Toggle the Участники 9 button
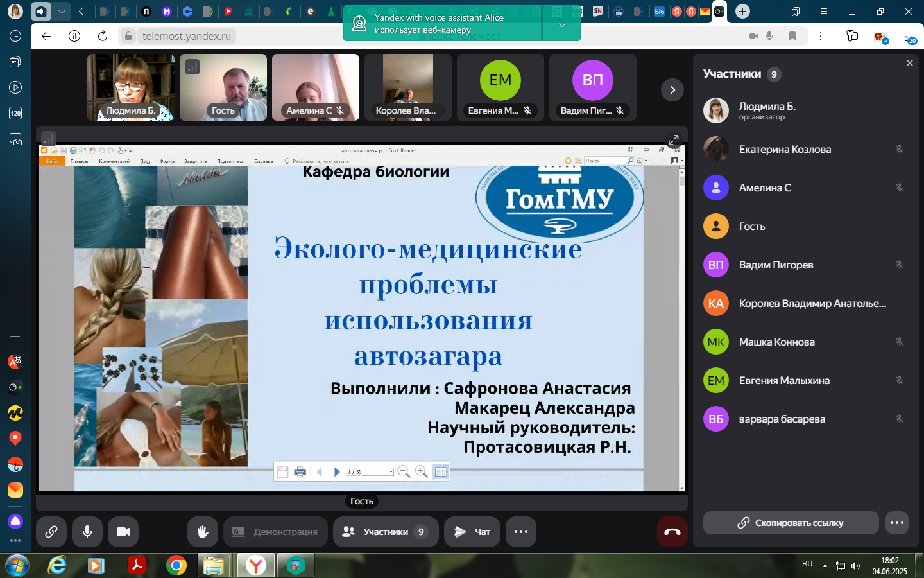Screen dimensions: 924x578 (386, 532)
